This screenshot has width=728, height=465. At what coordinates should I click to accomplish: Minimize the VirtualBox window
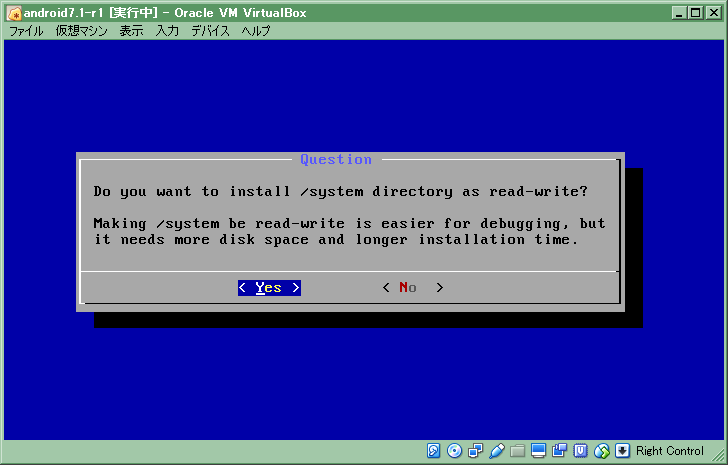pyautogui.click(x=679, y=13)
